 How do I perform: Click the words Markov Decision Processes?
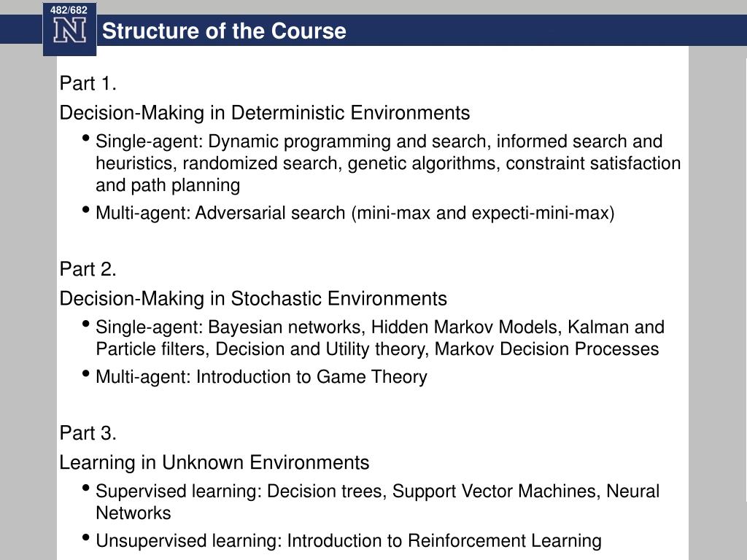[547, 349]
